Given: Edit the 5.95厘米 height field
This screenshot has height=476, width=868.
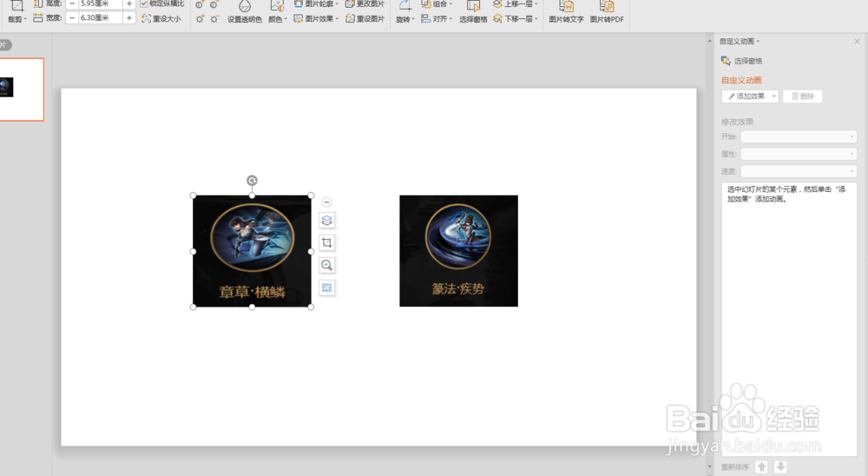Looking at the screenshot, I should [100, 3].
